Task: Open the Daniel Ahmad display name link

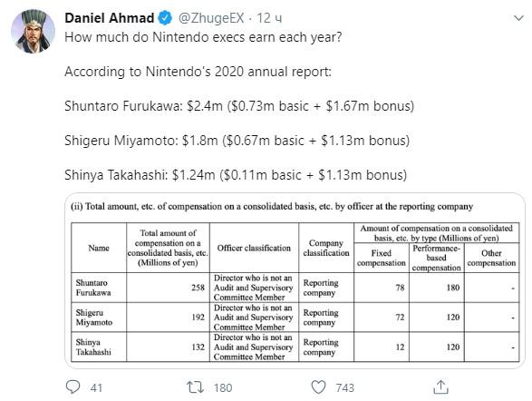Action: point(110,17)
